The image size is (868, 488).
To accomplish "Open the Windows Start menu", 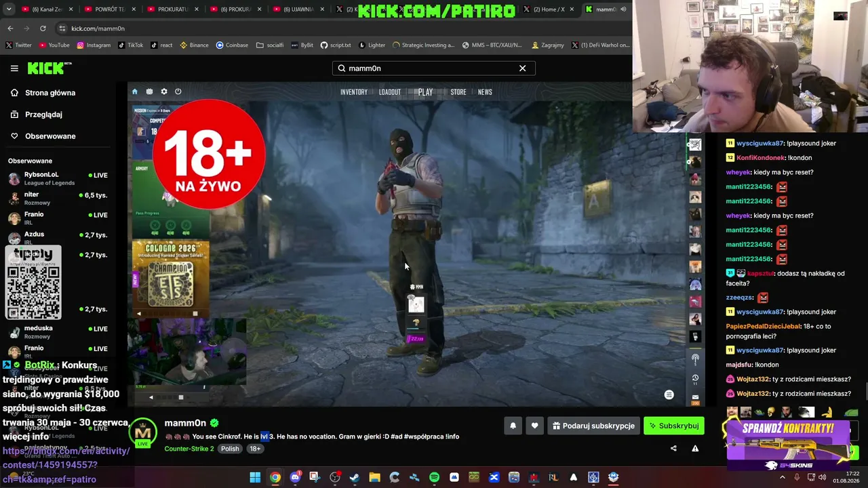I will coord(255,478).
